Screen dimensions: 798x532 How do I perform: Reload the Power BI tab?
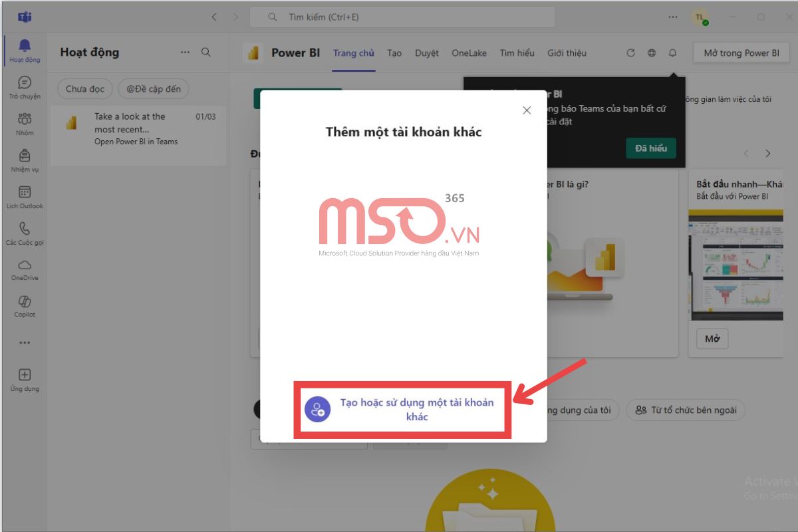pos(631,53)
